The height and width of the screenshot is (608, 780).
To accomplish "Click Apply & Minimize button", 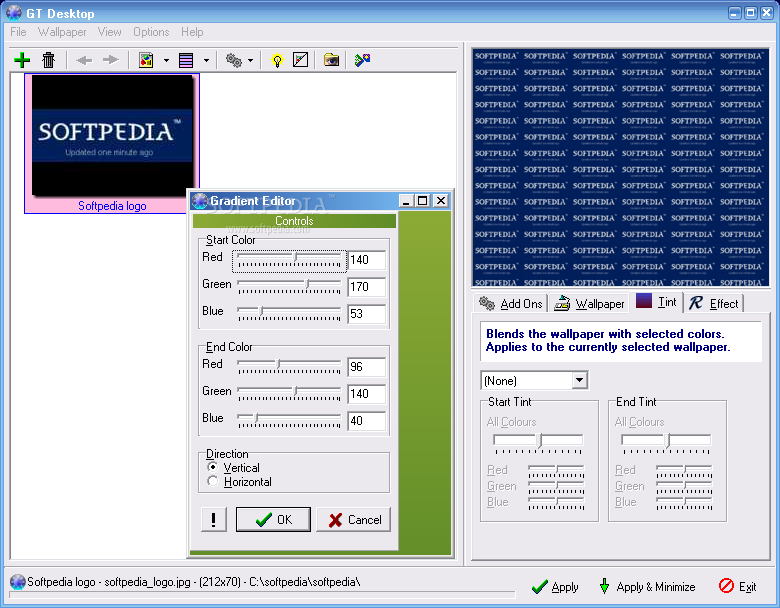I will point(647,587).
